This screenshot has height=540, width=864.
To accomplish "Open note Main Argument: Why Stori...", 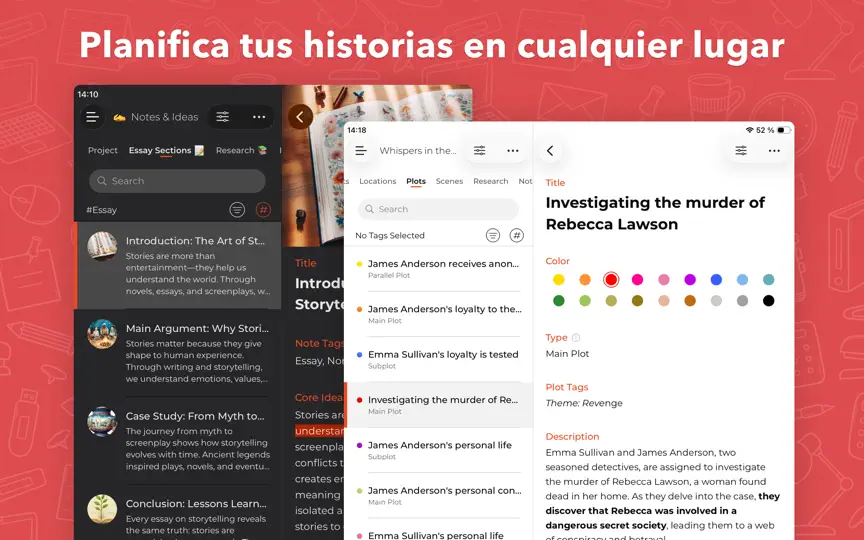I will [x=179, y=353].
